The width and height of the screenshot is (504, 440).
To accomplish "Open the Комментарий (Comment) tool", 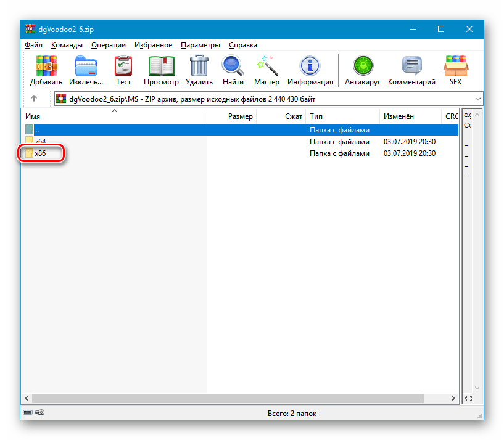I will pos(411,70).
